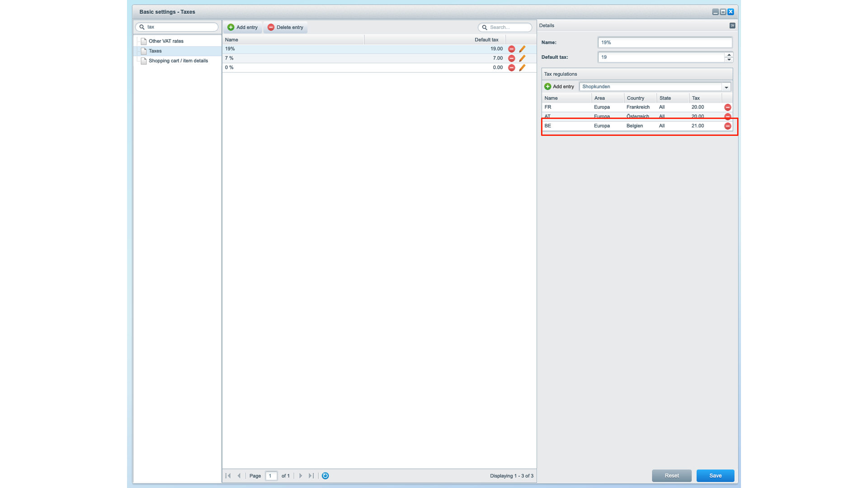Click the Page number field
868x488 pixels.
click(x=271, y=476)
